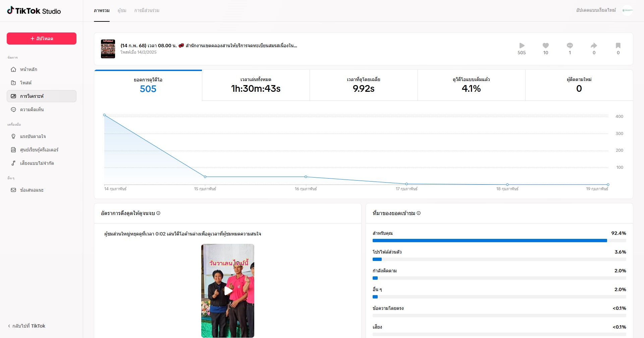Image resolution: width=644 pixels, height=338 pixels.
Task: Go back via กลับไปที่ TikTok link
Action: point(26,326)
